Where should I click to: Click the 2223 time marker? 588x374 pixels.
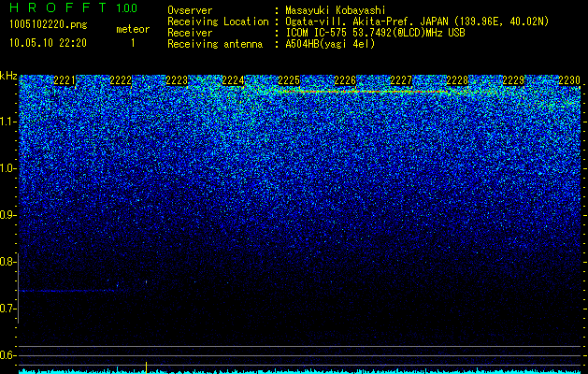point(177,80)
